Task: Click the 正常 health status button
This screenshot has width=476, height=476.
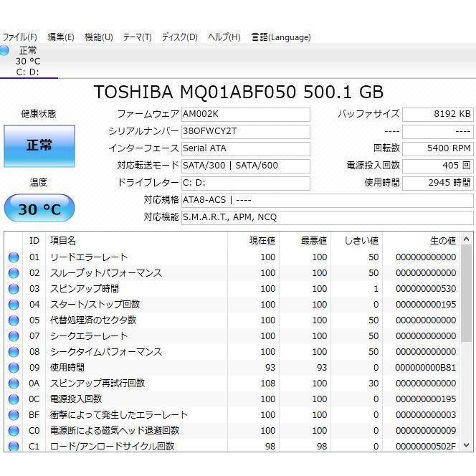Action: tap(39, 146)
